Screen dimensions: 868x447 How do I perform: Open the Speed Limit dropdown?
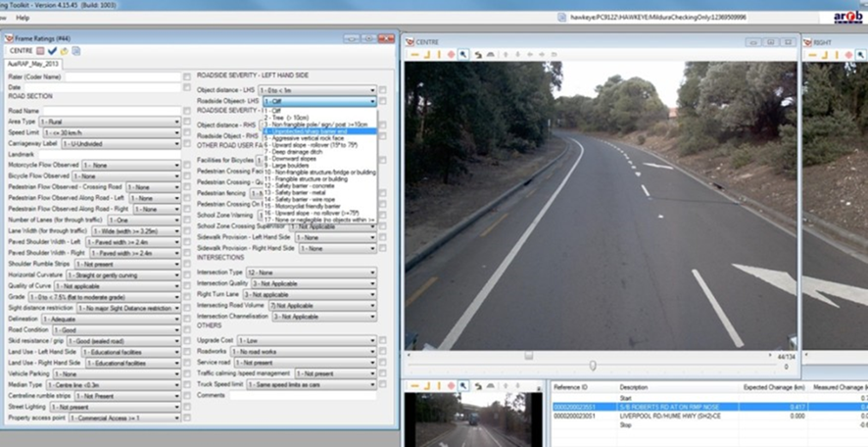112,133
